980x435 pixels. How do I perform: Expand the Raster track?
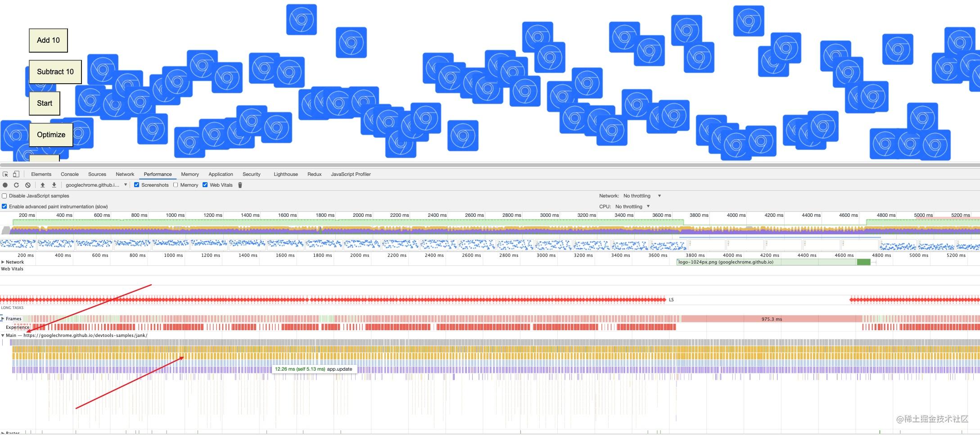(x=3, y=433)
